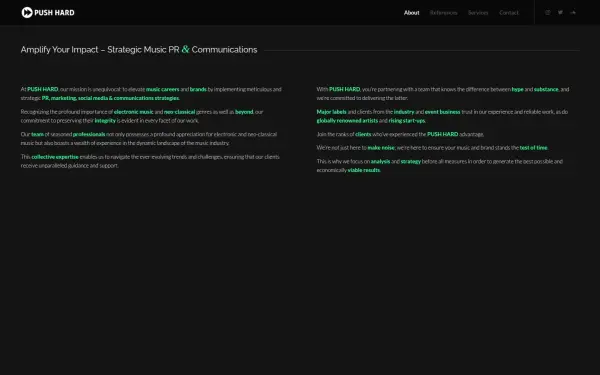Click the highlighted word 'strategy'
Image resolution: width=600 pixels, height=375 pixels.
coord(411,161)
